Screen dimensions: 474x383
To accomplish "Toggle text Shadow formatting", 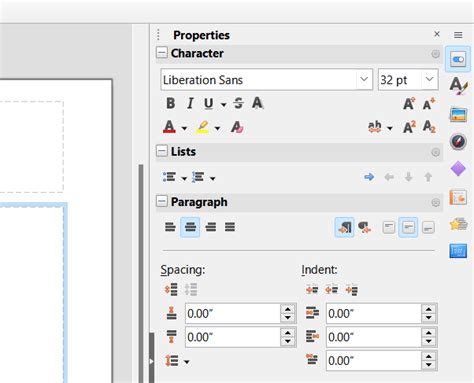I will 258,103.
